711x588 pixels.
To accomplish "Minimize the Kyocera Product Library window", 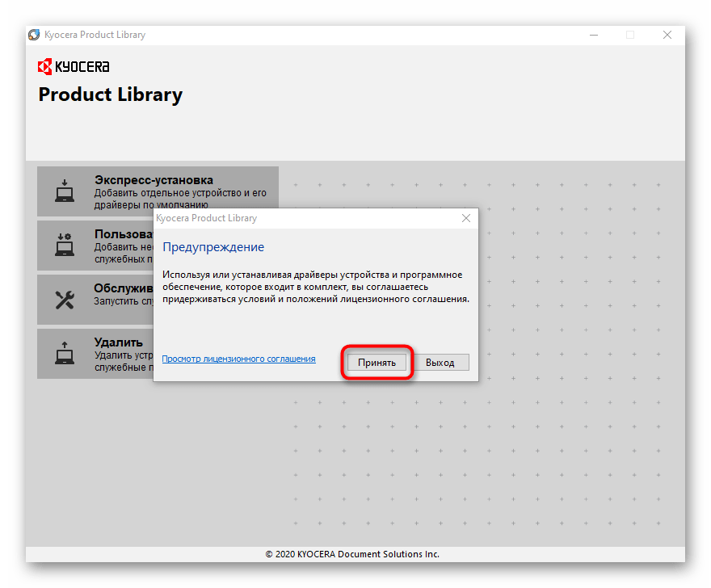I will pyautogui.click(x=594, y=35).
